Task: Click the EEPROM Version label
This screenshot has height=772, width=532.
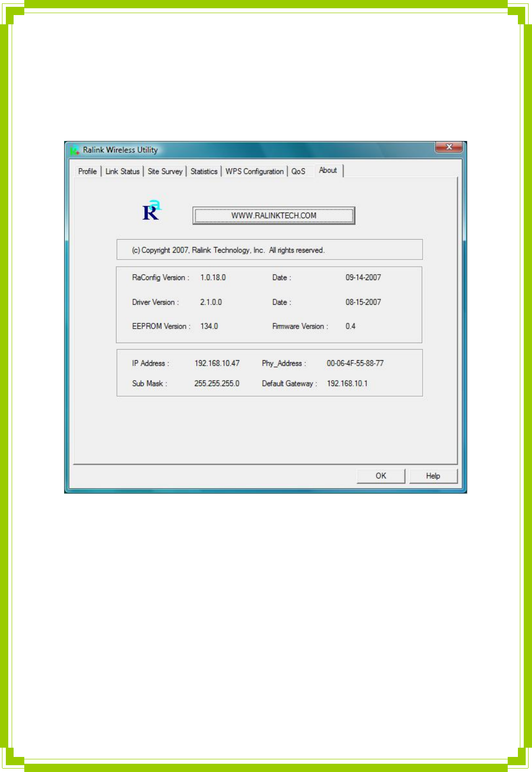Action: tap(161, 326)
